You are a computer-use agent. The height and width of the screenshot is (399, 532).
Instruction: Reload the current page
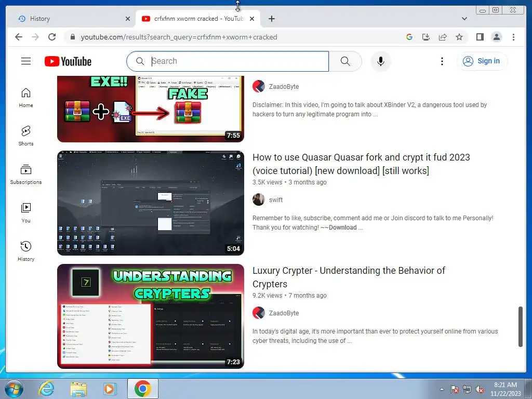click(x=52, y=37)
